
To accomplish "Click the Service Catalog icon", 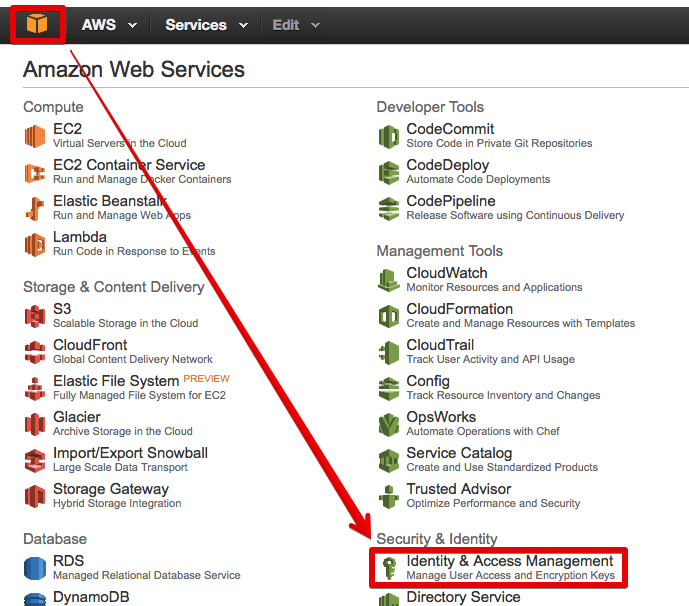I will tap(389, 461).
